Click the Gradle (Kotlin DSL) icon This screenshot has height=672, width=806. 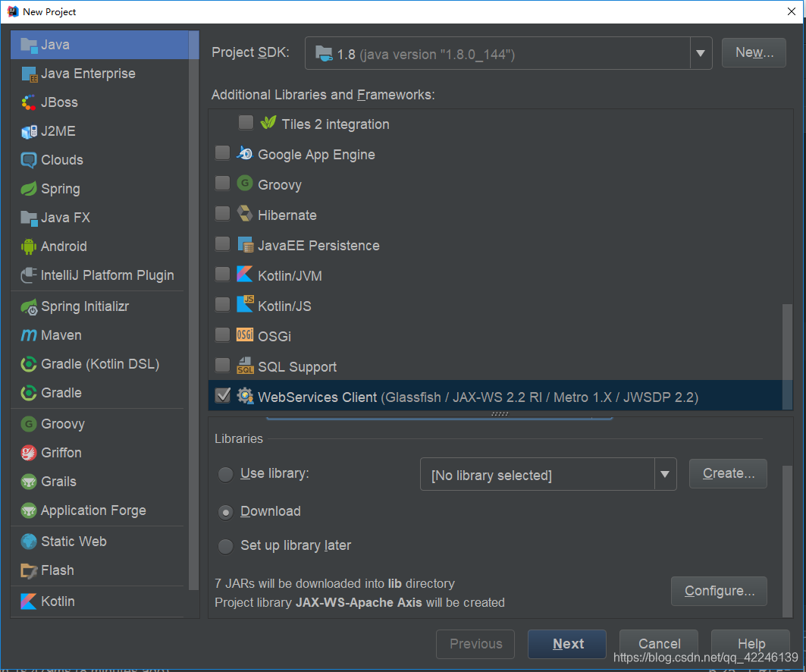(29, 364)
